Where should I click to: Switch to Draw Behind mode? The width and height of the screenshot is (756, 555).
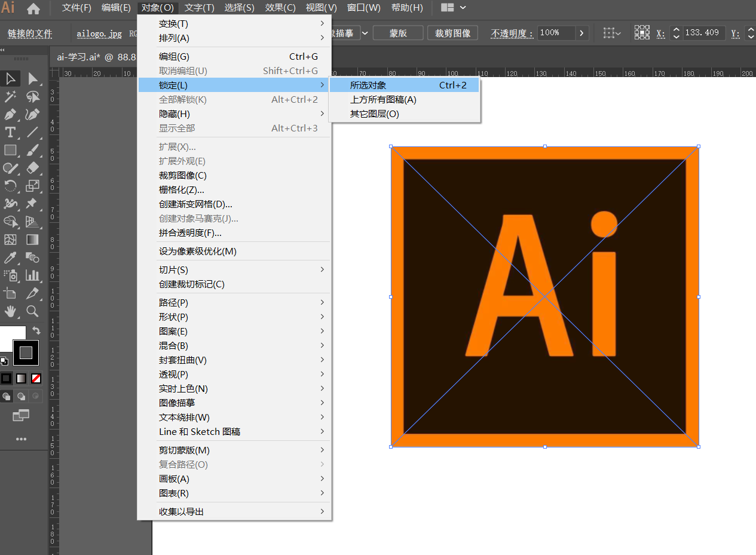click(x=21, y=396)
